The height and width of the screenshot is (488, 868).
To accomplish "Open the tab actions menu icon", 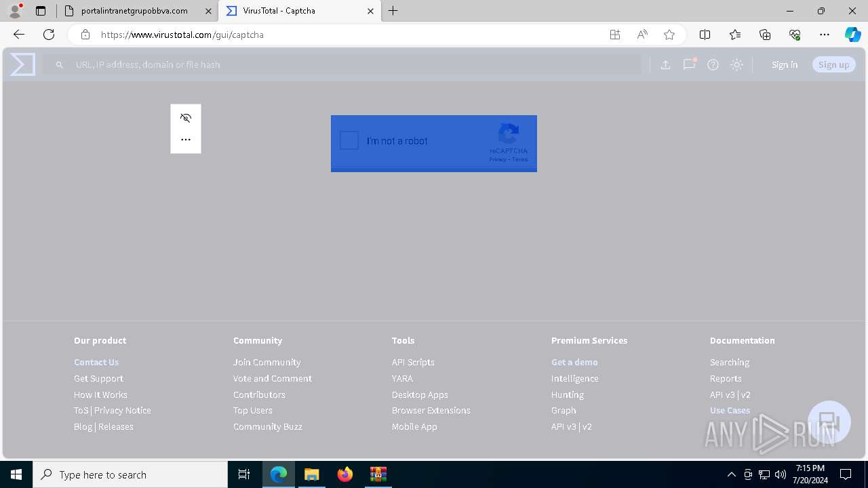I will click(x=41, y=11).
